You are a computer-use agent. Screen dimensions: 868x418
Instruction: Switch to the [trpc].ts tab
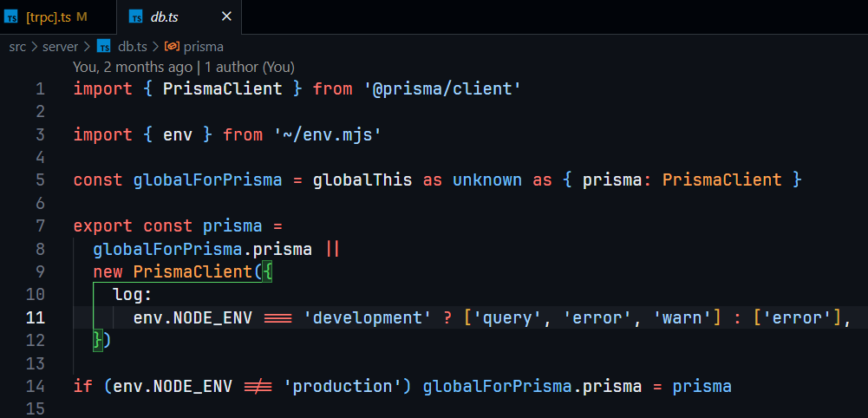(x=49, y=16)
